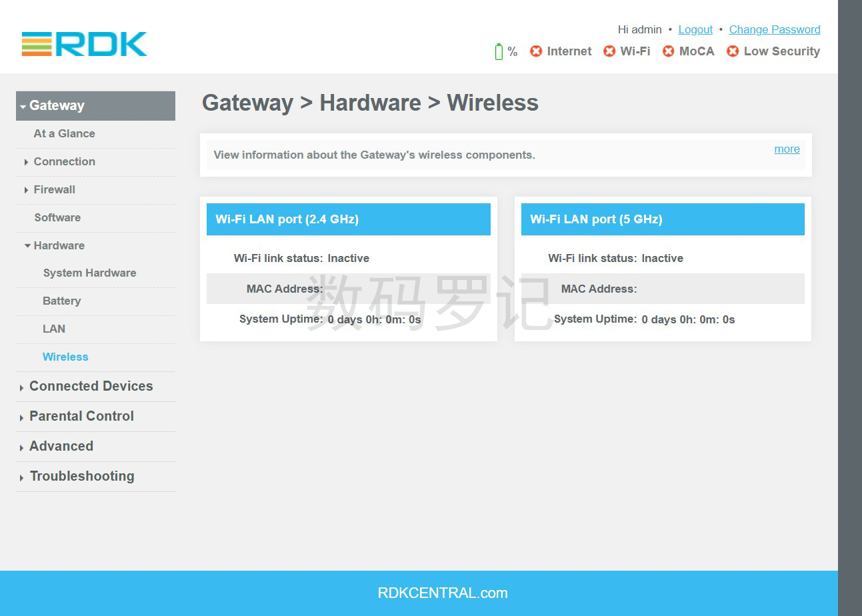The width and height of the screenshot is (862, 616).
Task: Open the Change Password link
Action: (774, 29)
